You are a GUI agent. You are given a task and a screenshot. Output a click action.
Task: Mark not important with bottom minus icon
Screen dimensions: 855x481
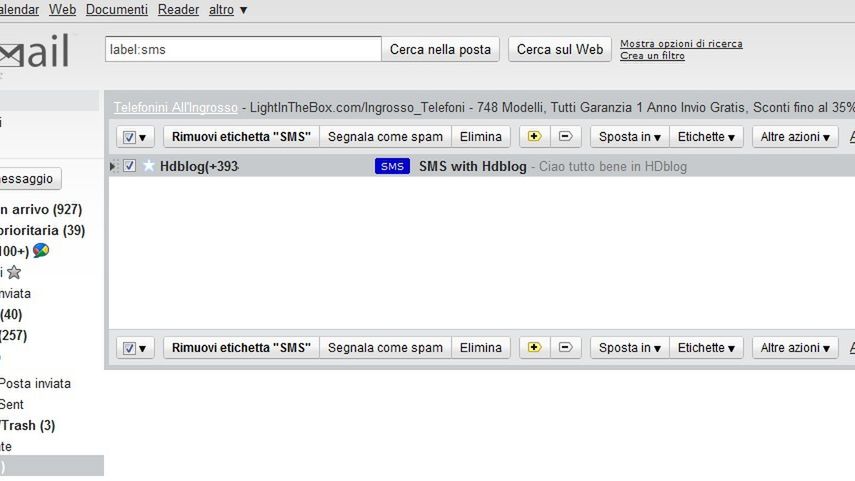565,347
